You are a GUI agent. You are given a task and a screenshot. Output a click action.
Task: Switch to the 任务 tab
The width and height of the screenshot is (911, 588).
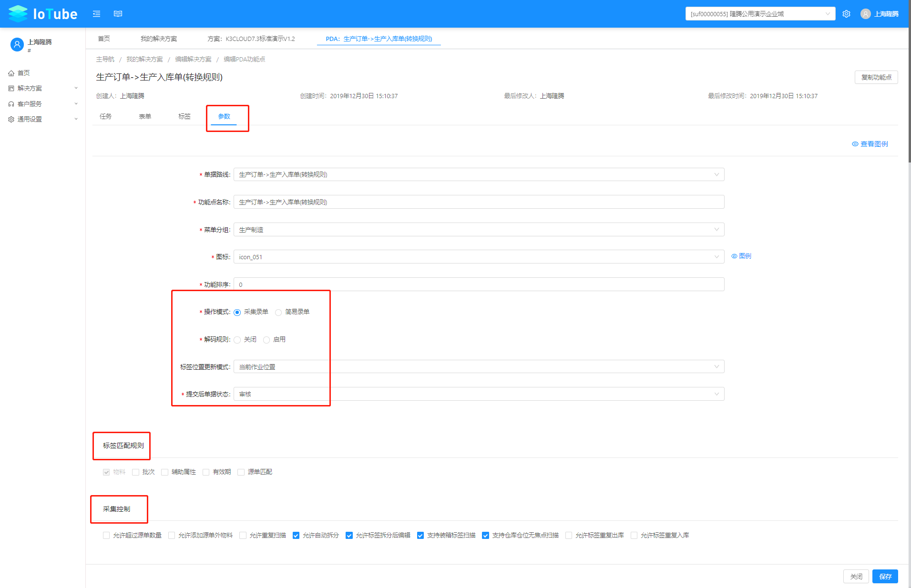(105, 116)
